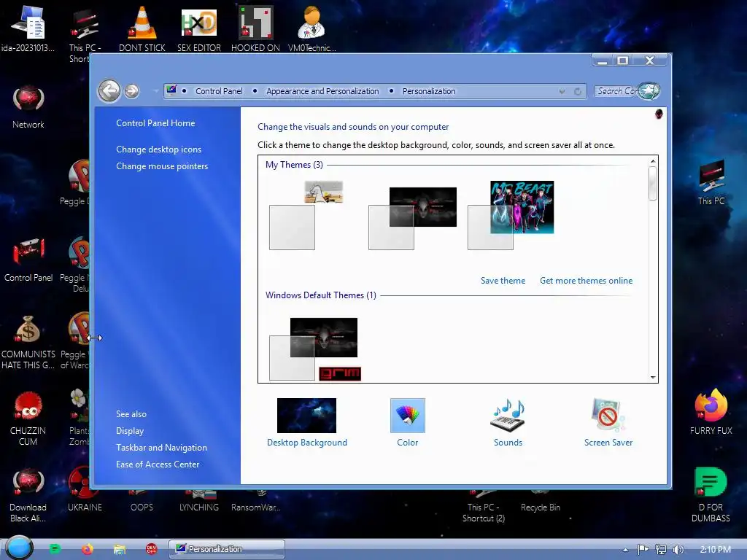Click Get more themes online link

586,281
